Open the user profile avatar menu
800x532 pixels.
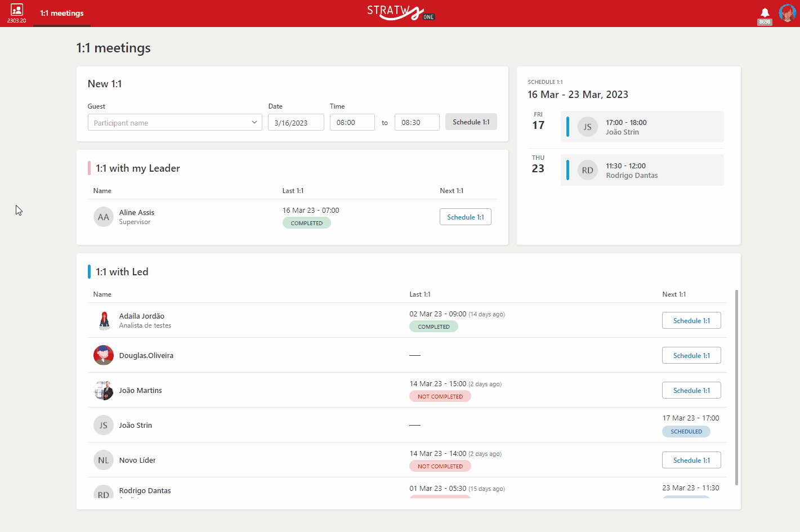click(787, 12)
